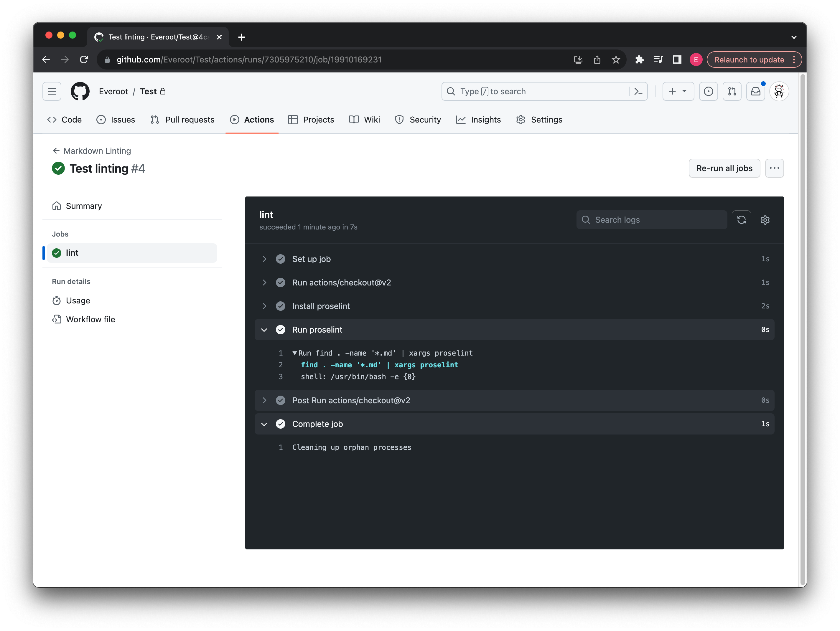This screenshot has width=840, height=631.
Task: Click the log settings gear icon
Action: pyautogui.click(x=765, y=220)
